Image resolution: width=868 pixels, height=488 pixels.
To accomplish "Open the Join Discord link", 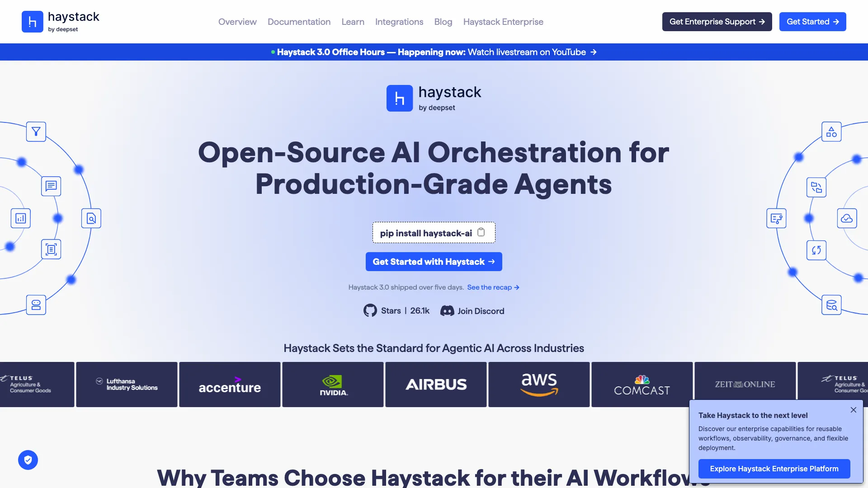I will click(x=472, y=310).
